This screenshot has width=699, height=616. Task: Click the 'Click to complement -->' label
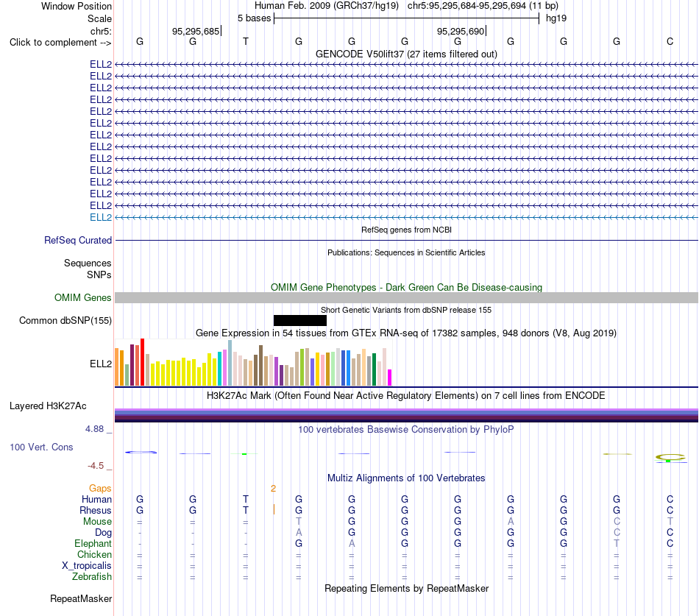60,43
